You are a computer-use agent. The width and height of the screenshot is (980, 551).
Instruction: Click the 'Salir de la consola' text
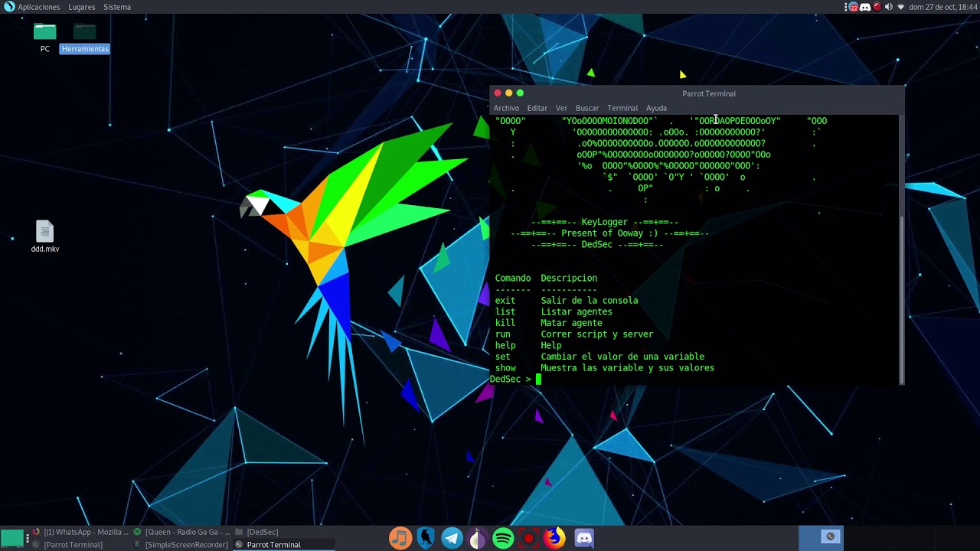590,301
